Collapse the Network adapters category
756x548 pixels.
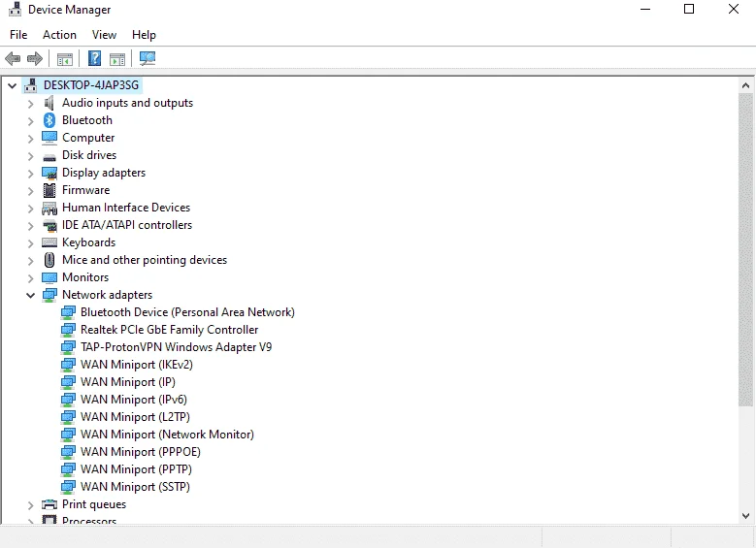[30, 295]
